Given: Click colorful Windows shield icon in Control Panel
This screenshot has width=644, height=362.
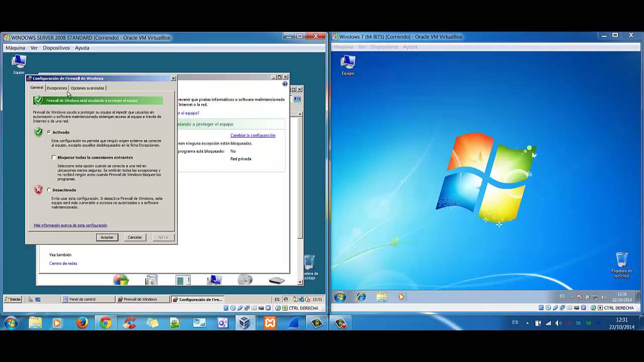Looking at the screenshot, I should [x=121, y=280].
